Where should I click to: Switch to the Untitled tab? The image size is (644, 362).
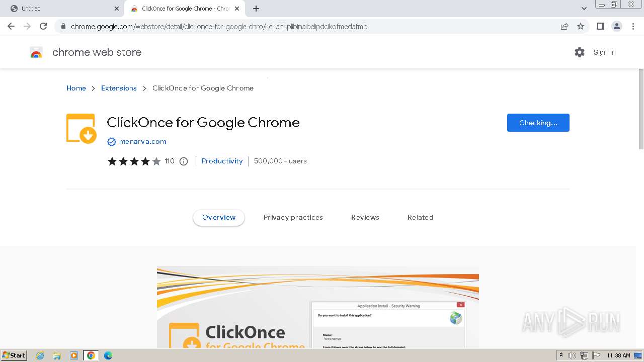(64, 9)
